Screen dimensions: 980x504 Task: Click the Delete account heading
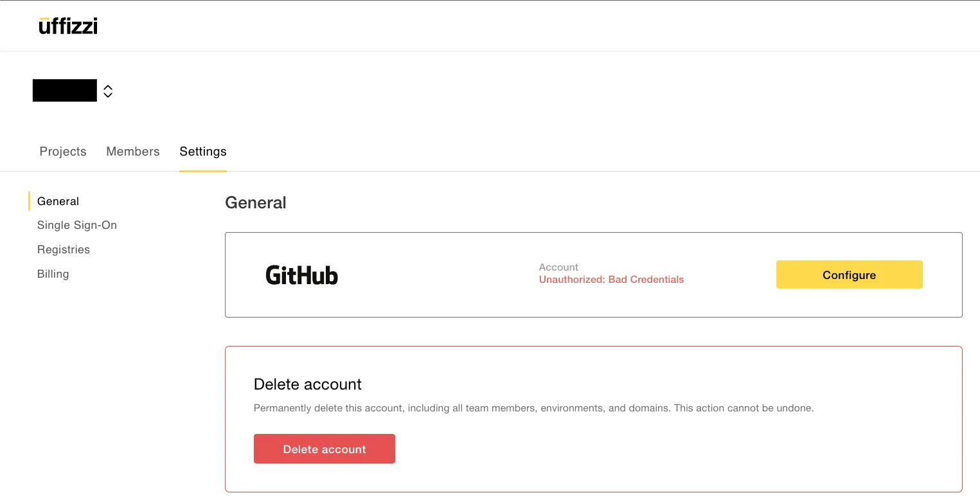pos(307,384)
